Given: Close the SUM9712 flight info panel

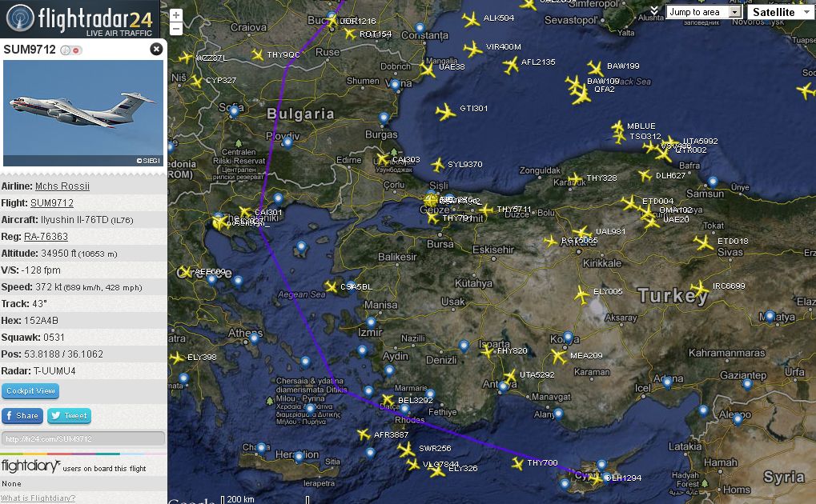Looking at the screenshot, I should 156,49.
